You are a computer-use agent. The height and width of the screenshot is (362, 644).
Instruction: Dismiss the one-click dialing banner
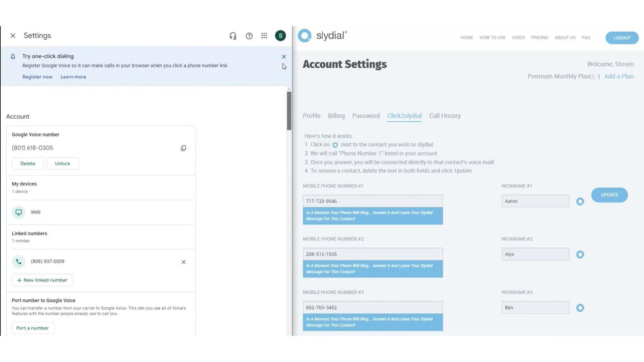(x=284, y=57)
